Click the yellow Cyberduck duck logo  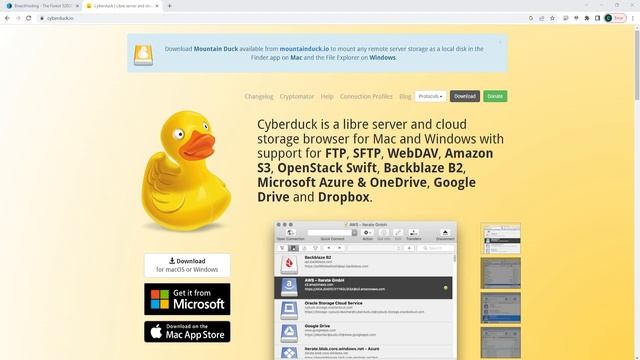(186, 171)
